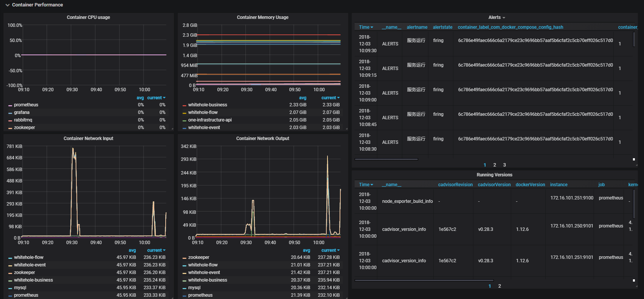Sort Memory Usage legend by avg

pyautogui.click(x=303, y=98)
